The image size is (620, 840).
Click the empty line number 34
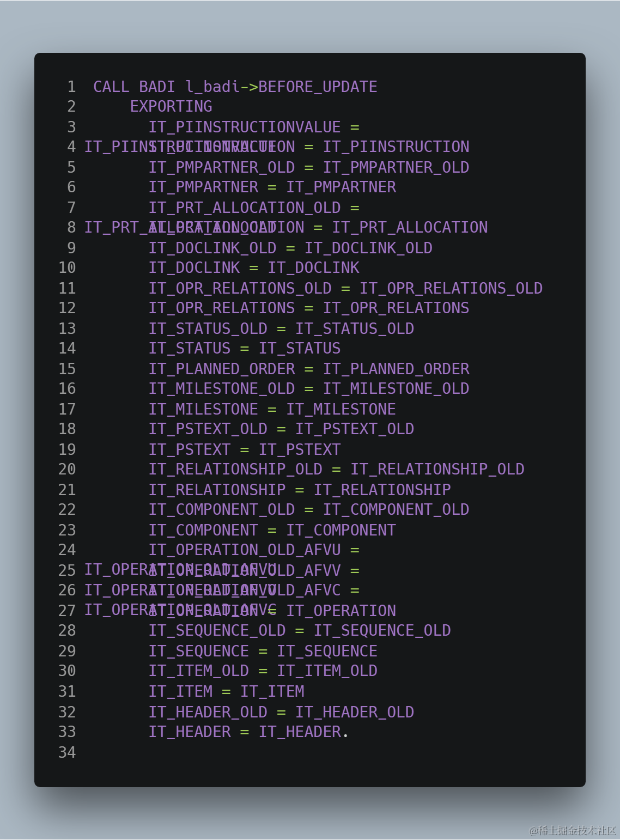67,752
